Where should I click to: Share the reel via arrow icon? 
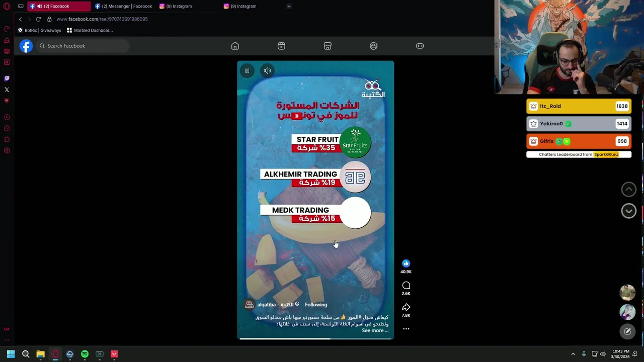coord(406,307)
